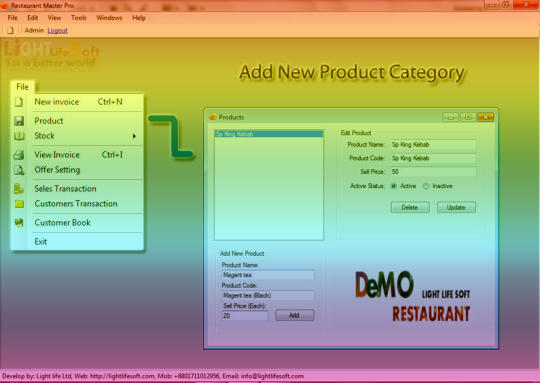Image resolution: width=540 pixels, height=383 pixels.
Task: Click the toolbar new document icon
Action: pyautogui.click(x=11, y=31)
